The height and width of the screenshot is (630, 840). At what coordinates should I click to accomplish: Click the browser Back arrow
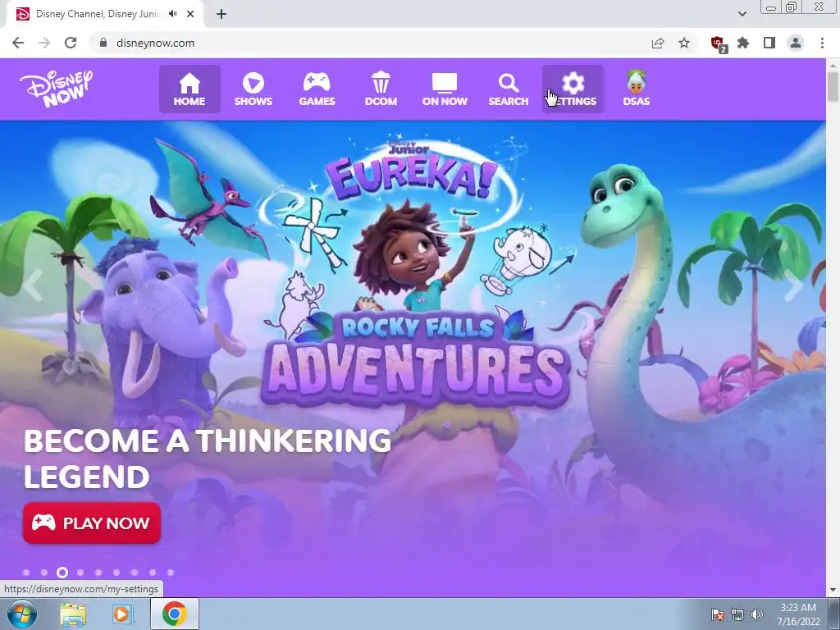click(18, 43)
